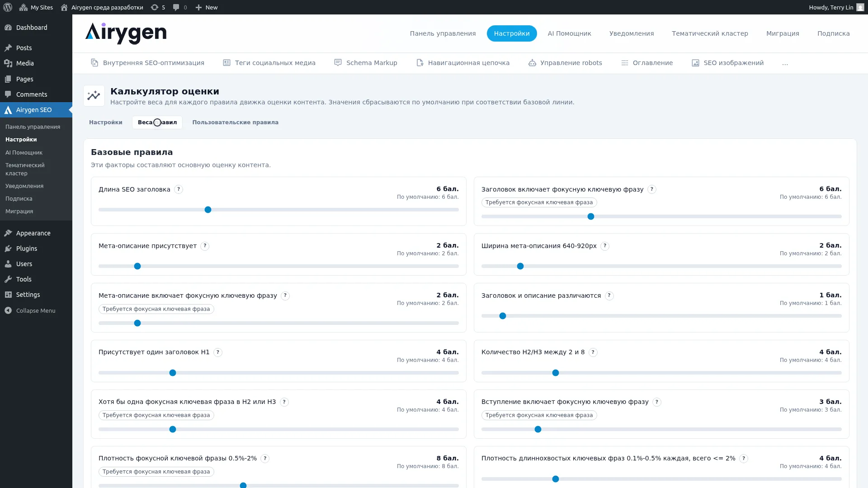Screen dimensions: 868x488
Task: Open Навигационная цепочка settings tab
Action: [463, 63]
